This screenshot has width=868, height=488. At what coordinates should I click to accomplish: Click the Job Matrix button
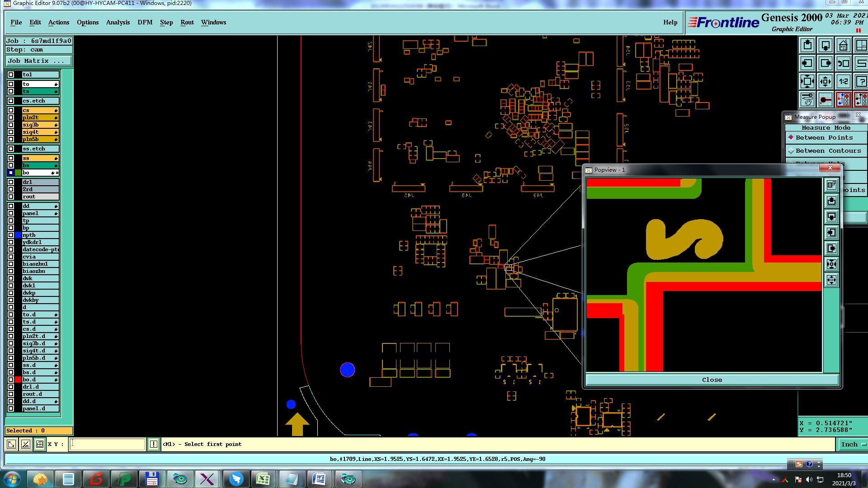[39, 61]
